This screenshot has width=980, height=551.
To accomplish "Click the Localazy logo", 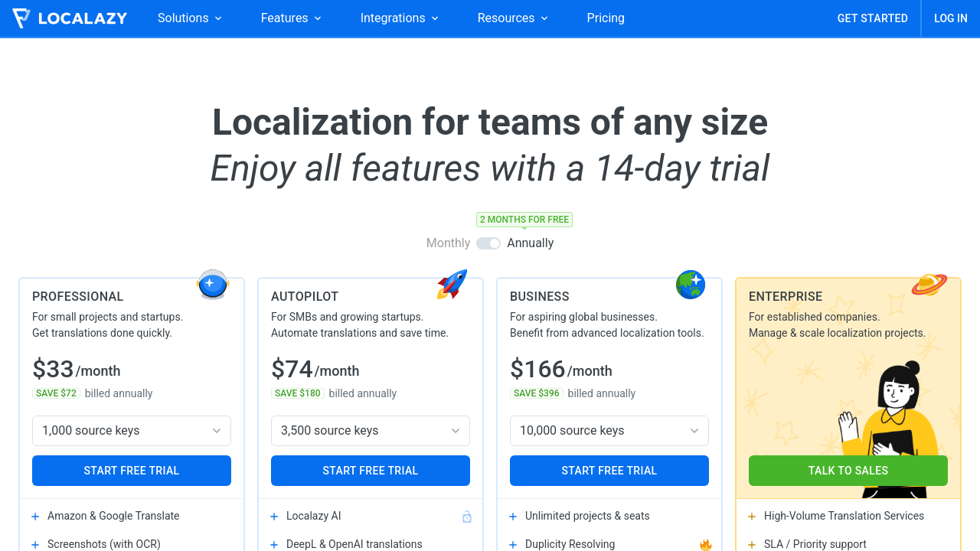I will click(70, 18).
